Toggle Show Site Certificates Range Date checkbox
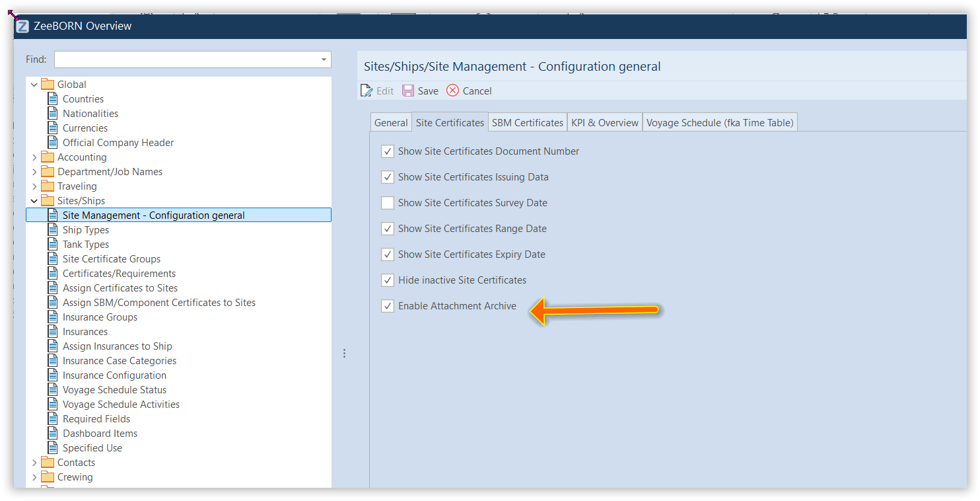 click(388, 229)
